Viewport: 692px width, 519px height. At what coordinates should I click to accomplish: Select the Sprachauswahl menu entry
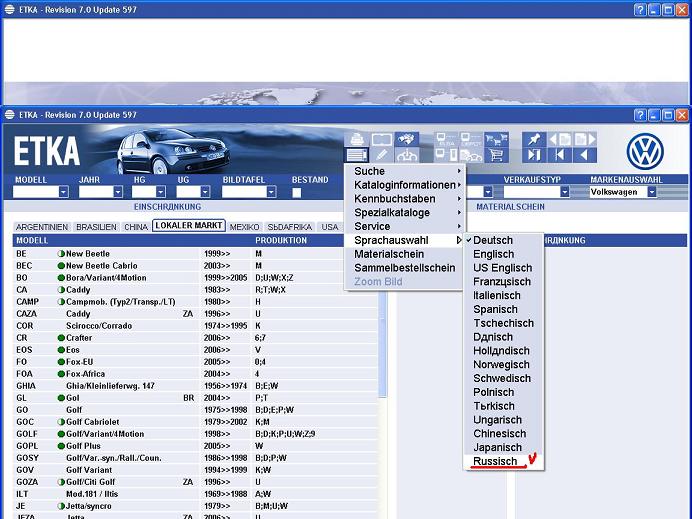pos(403,240)
